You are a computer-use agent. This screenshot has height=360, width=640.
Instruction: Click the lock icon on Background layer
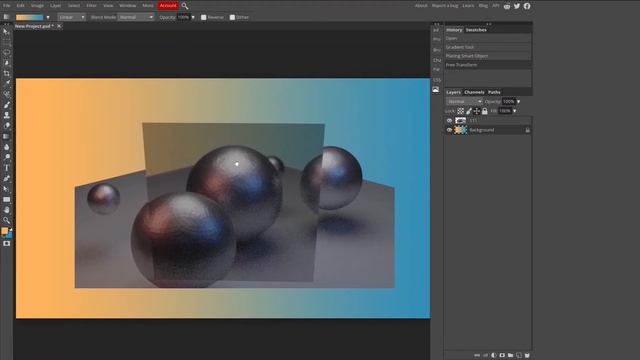pos(527,130)
